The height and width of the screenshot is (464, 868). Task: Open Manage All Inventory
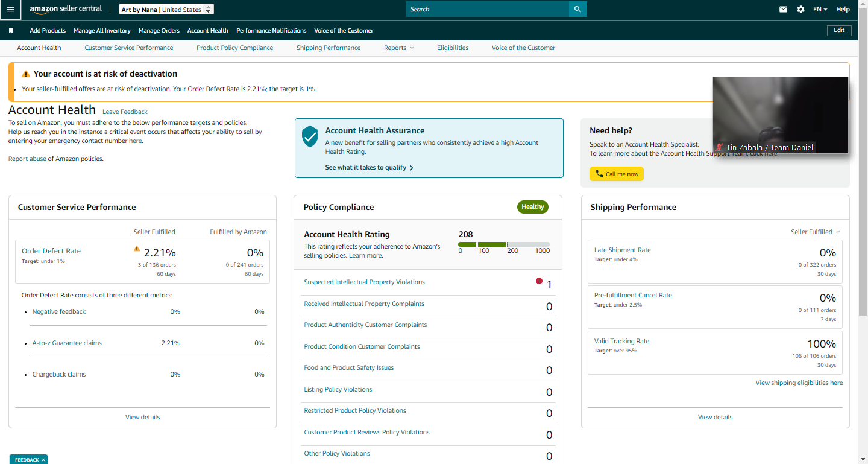102,30
